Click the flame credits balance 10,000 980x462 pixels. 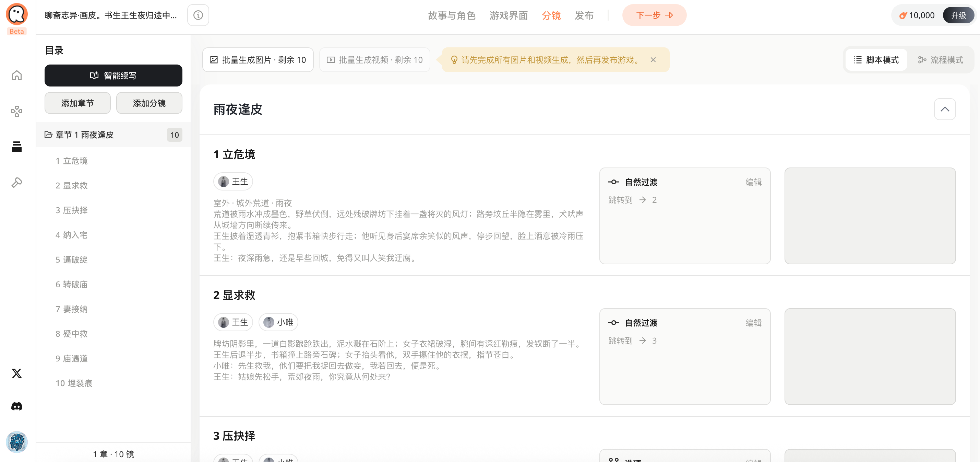click(917, 15)
